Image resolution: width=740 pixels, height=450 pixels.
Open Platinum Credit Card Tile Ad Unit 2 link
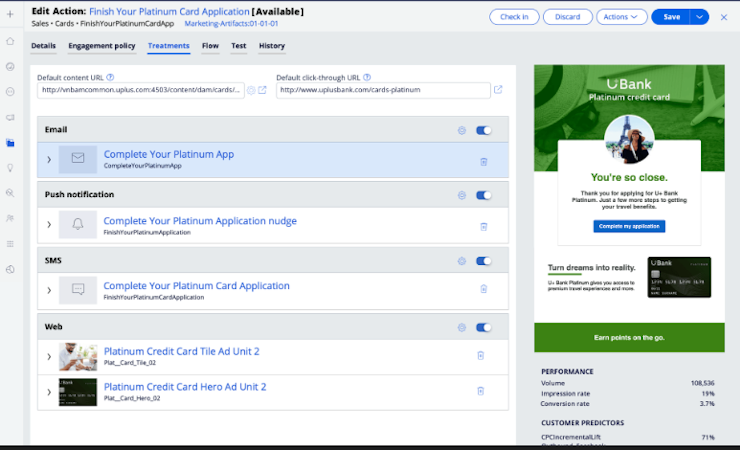coord(181,351)
